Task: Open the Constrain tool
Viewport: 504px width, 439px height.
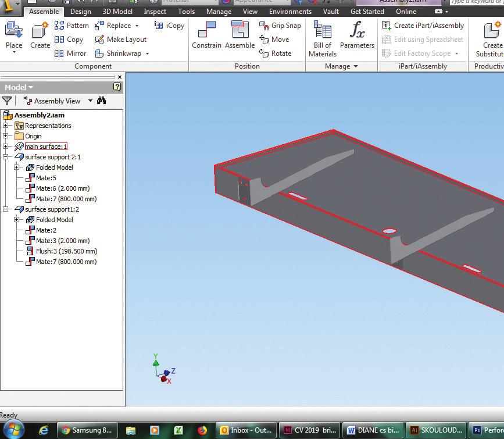Action: click(x=207, y=35)
